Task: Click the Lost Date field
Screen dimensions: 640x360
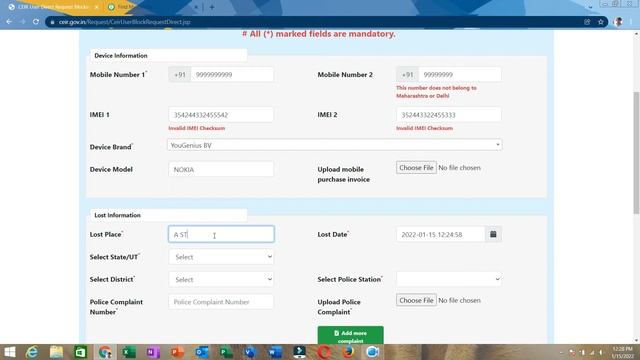Action: point(440,234)
